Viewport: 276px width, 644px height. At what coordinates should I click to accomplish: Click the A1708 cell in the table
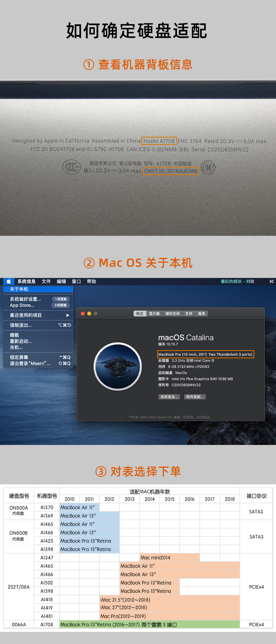tap(47, 624)
